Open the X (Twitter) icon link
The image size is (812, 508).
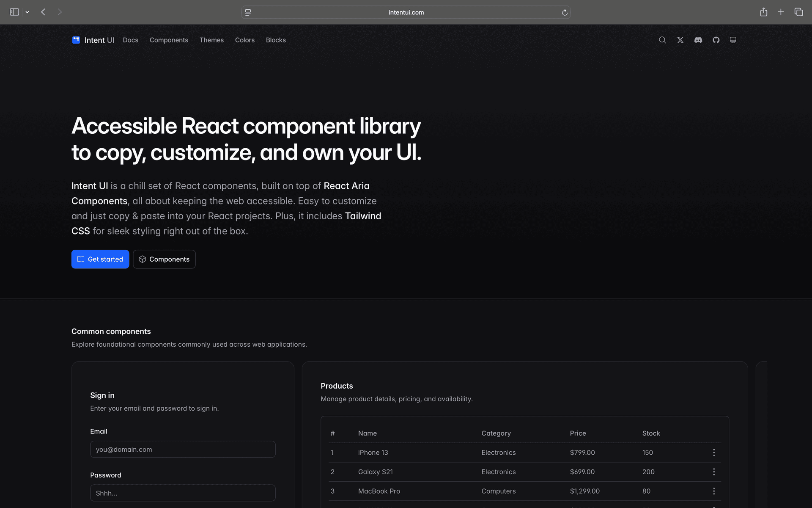tap(680, 40)
